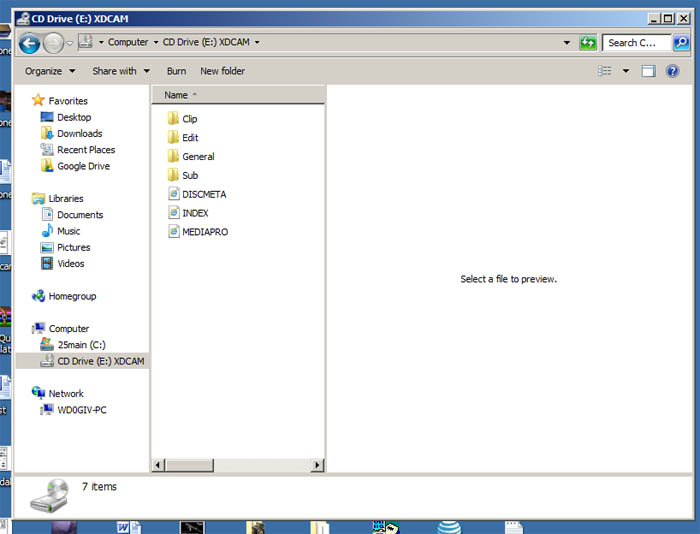Select the DISCMETA file
This screenshot has height=534, width=700.
pos(204,194)
